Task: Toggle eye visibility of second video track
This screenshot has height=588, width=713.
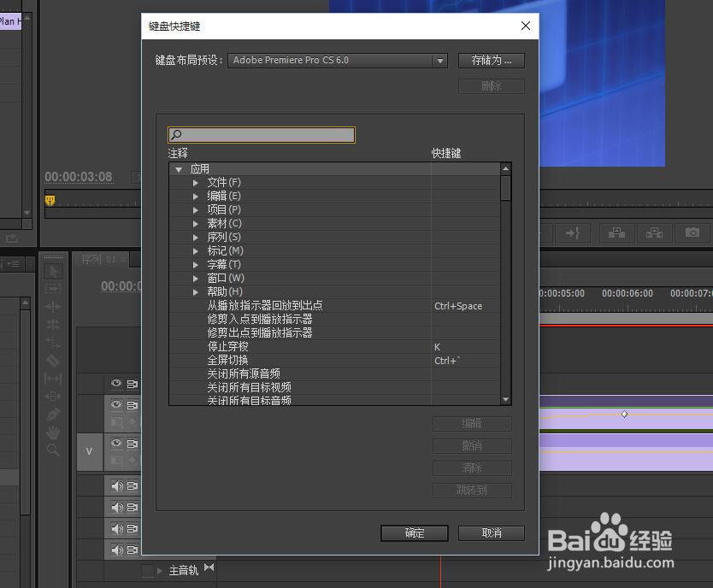Action: 116,404
